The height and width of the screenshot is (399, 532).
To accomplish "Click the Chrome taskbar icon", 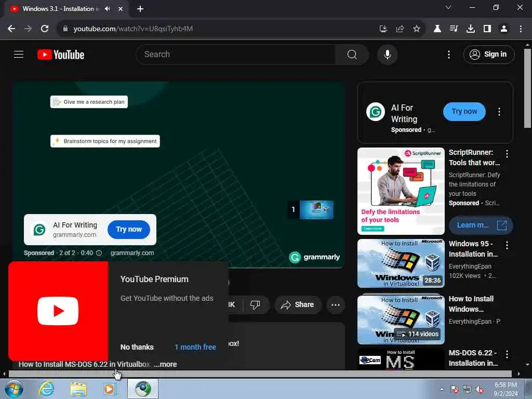I will (x=142, y=389).
